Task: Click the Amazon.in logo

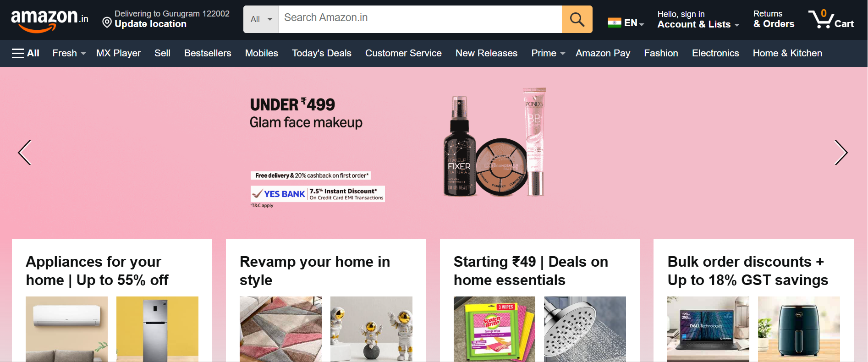Action: 49,20
